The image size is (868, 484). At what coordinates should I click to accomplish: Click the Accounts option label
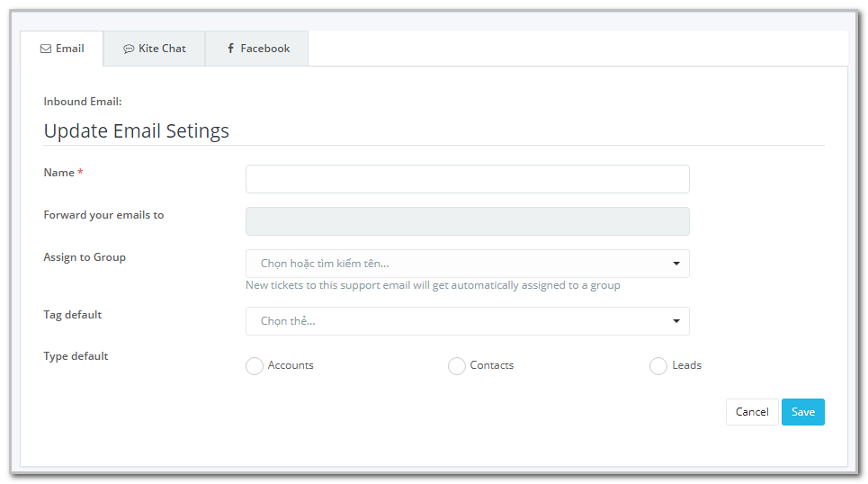coord(291,365)
